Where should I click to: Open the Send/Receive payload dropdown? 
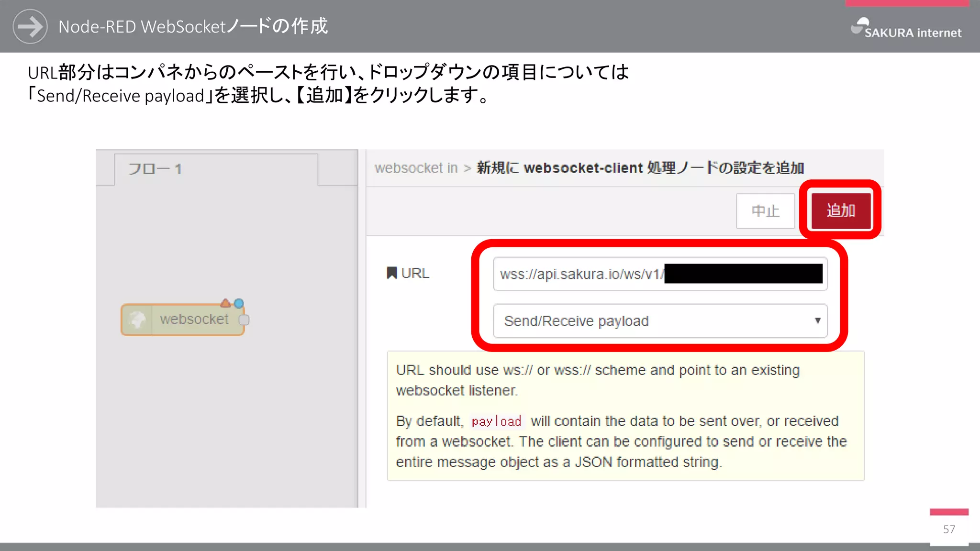point(660,321)
